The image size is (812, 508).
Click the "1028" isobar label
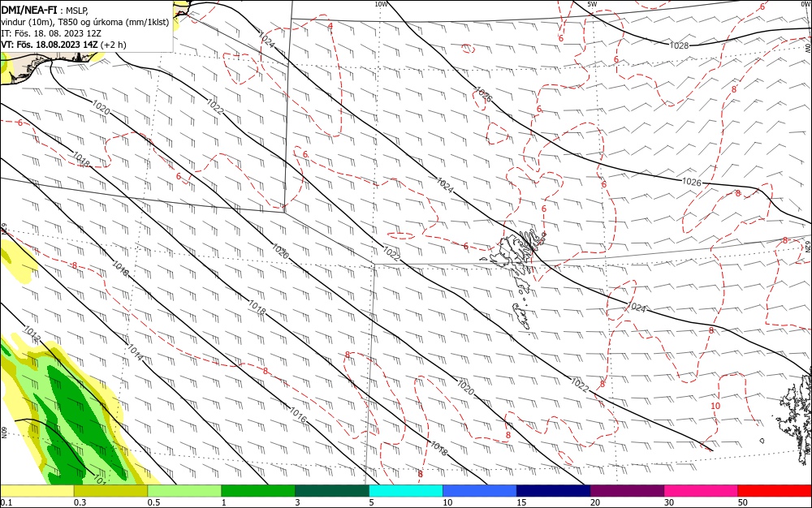pos(679,45)
